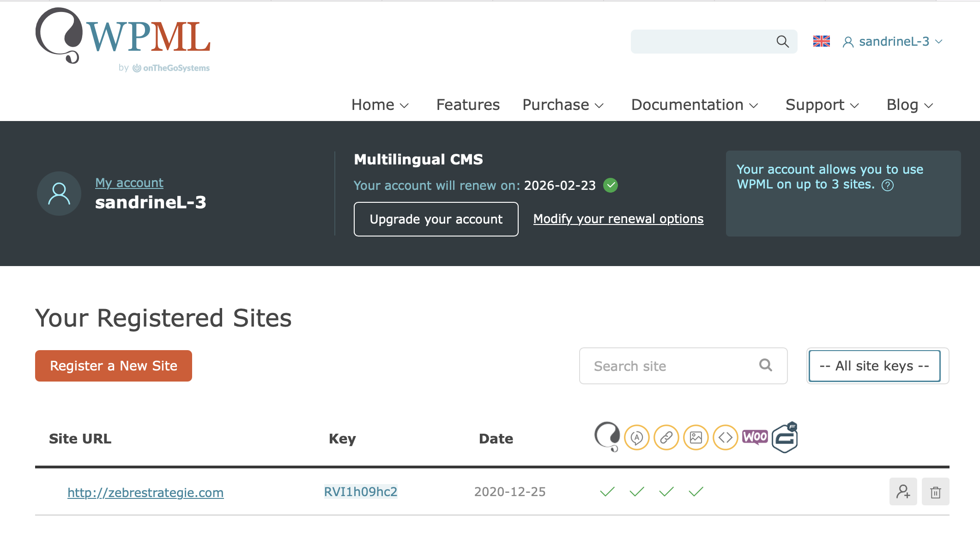Open the Features menu item
Image resolution: width=980 pixels, height=558 pixels.
tap(468, 105)
